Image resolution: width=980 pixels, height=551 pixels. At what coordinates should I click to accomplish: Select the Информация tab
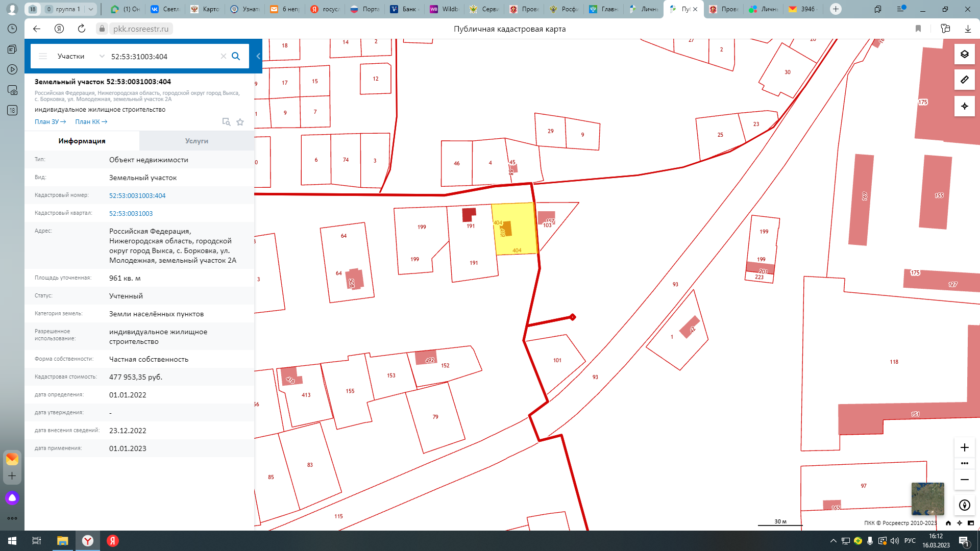coord(82,141)
